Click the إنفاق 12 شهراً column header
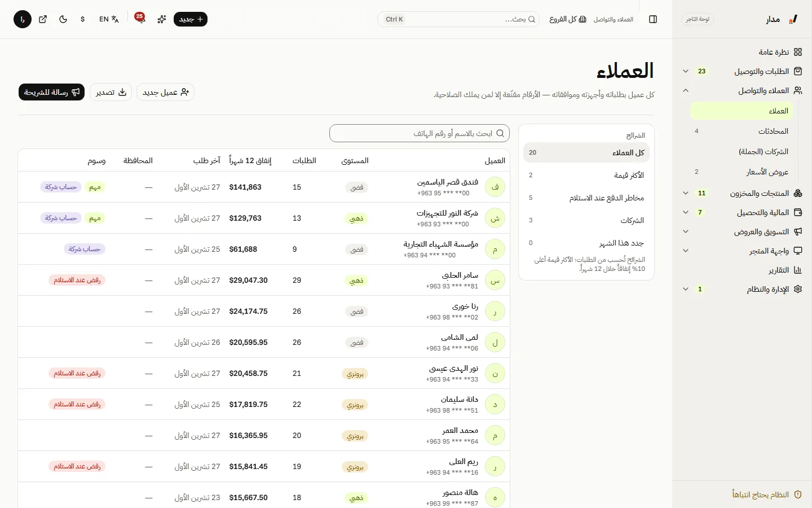Screen dimensions: 812x508 tap(250, 160)
